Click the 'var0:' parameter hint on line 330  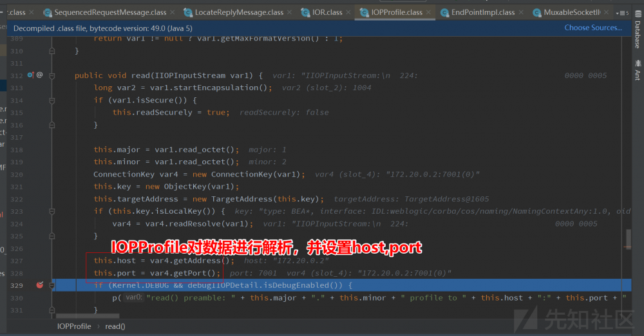point(133,297)
